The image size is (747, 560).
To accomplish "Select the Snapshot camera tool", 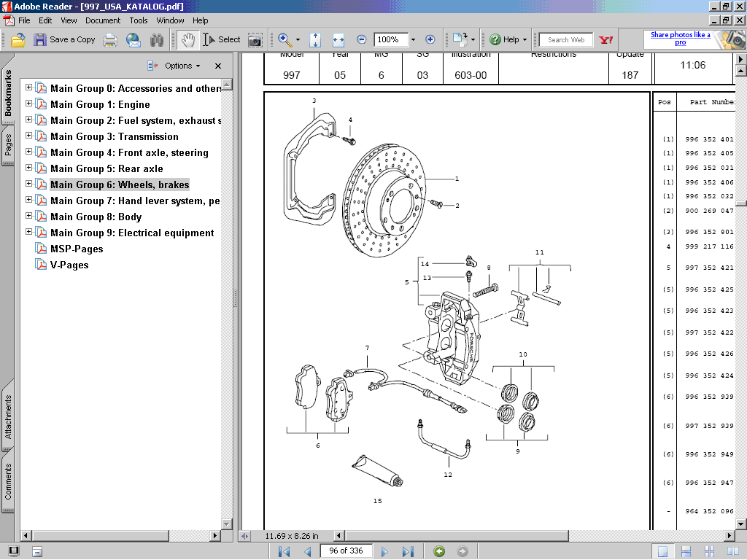I will 255,41.
